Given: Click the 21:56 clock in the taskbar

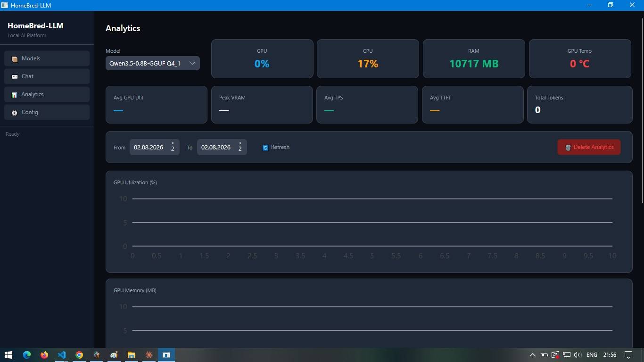Looking at the screenshot, I should coord(610,355).
